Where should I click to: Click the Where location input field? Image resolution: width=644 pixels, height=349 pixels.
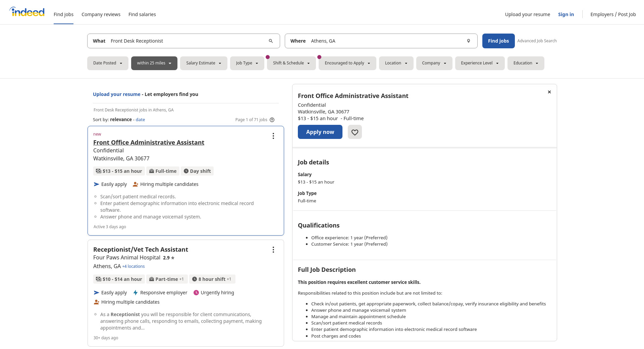tap(386, 41)
